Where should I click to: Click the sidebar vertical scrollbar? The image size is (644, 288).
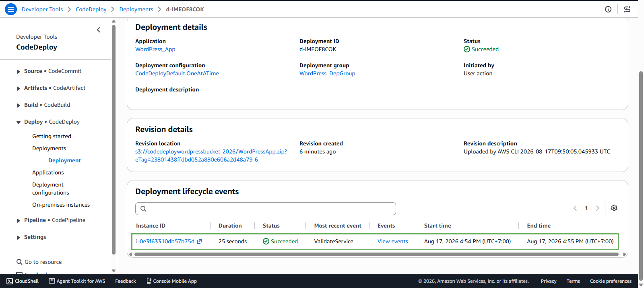[x=114, y=139]
